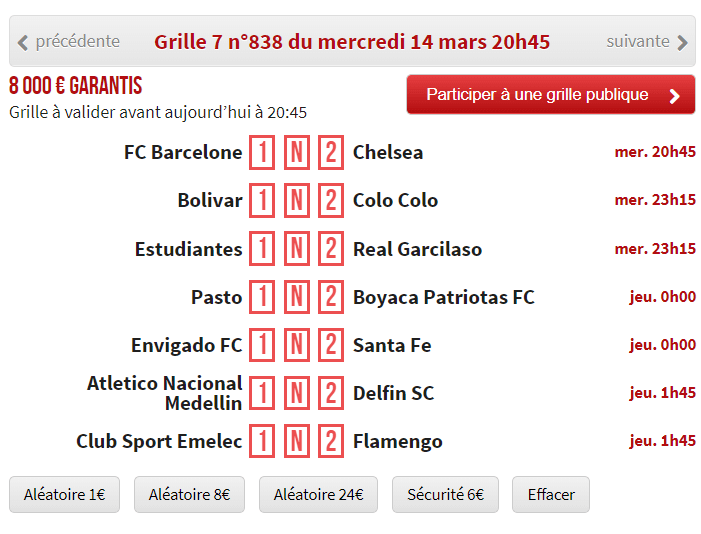Choose 2 for Envigado FC vs Santa Fe
This screenshot has width=701, height=534.
click(331, 345)
